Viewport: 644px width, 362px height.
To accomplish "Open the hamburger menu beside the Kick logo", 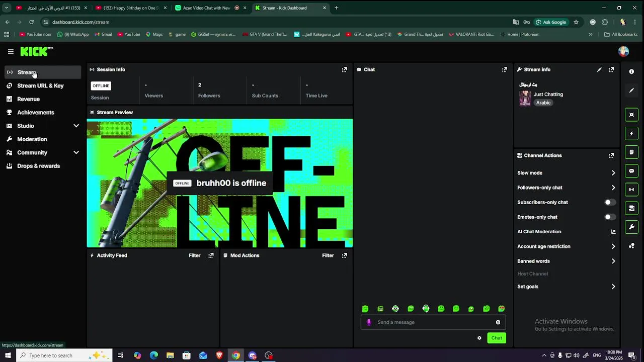I will click(11, 51).
